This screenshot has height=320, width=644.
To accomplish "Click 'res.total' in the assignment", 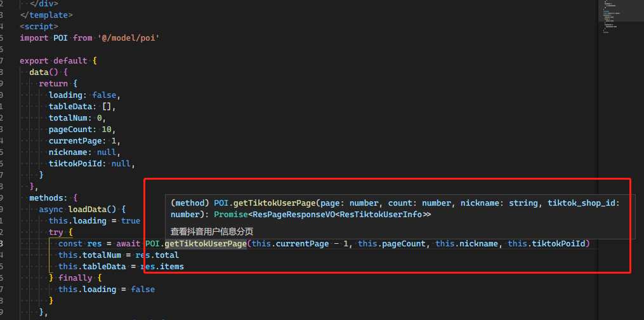I will 157,255.
